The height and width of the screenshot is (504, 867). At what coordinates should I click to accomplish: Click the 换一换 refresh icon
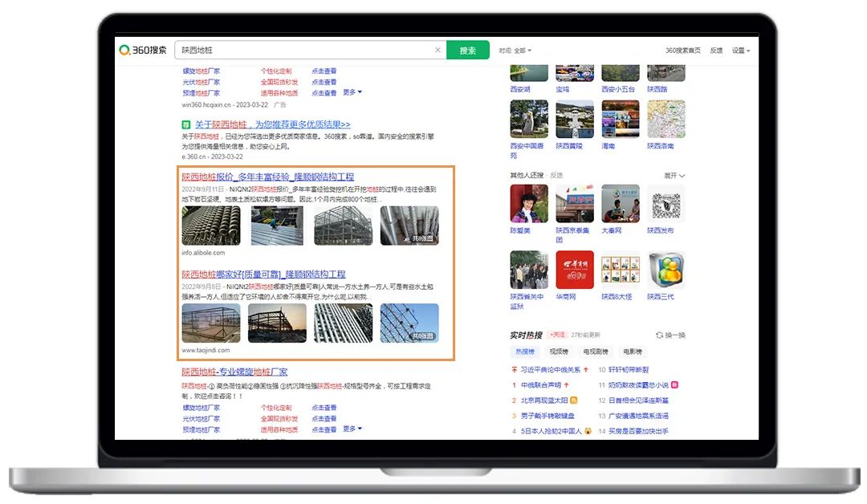660,335
